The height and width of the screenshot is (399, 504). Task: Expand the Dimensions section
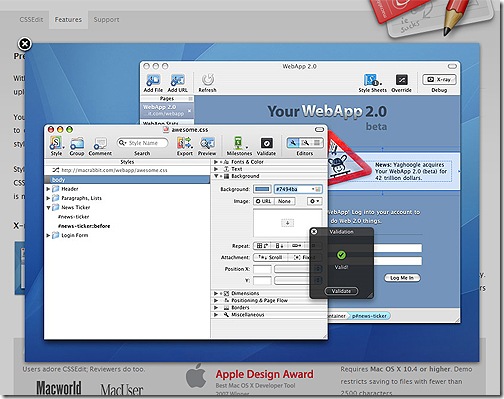(x=216, y=293)
